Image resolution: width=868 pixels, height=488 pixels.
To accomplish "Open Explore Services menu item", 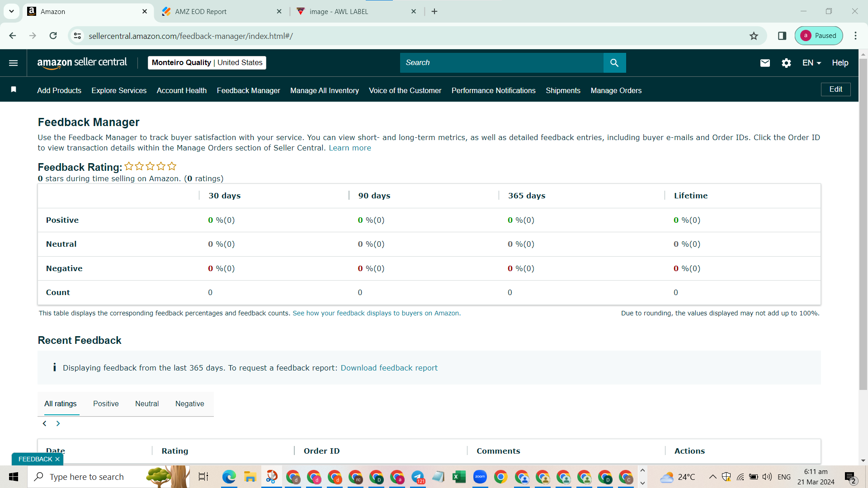I will pyautogui.click(x=119, y=90).
